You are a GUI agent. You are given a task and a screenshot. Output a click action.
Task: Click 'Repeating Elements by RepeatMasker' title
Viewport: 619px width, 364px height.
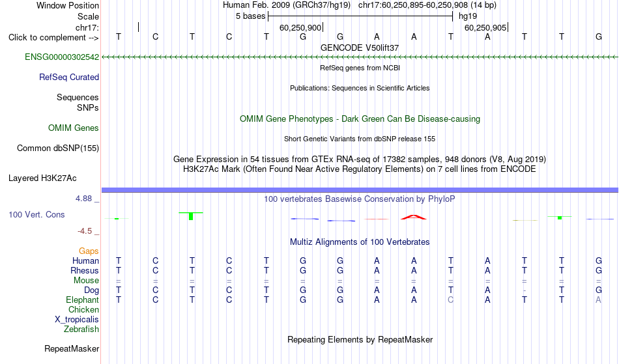pos(360,340)
